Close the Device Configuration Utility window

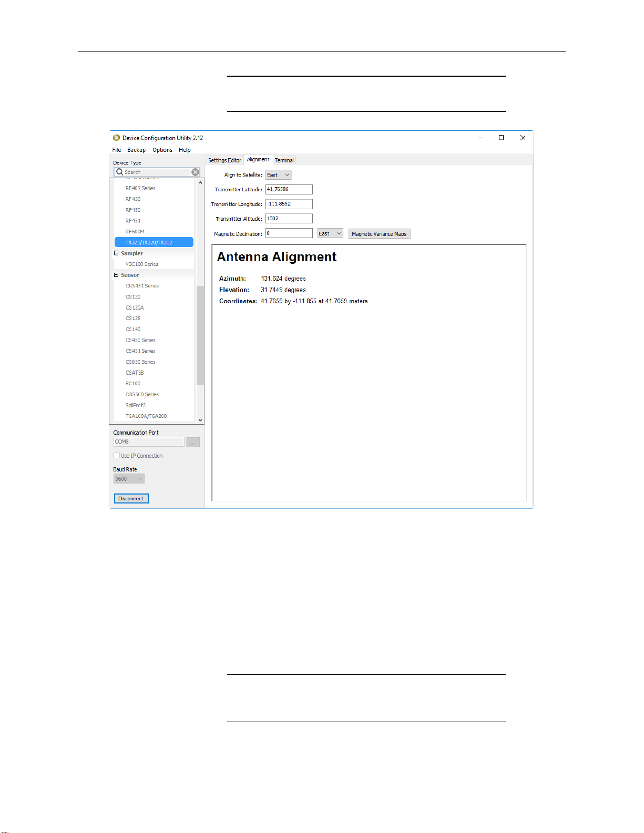[x=523, y=138]
